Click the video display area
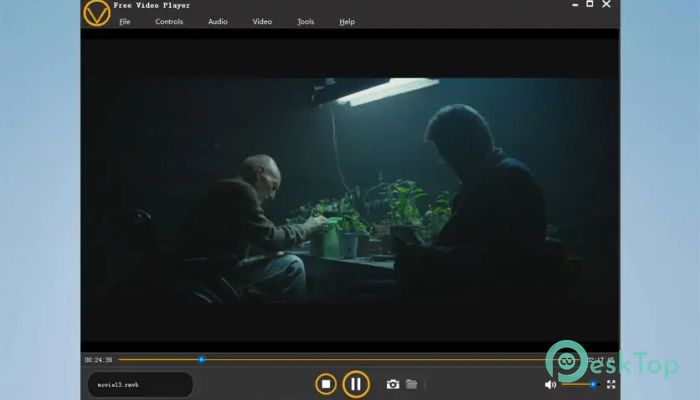Image resolution: width=700 pixels, height=400 pixels. point(350,191)
